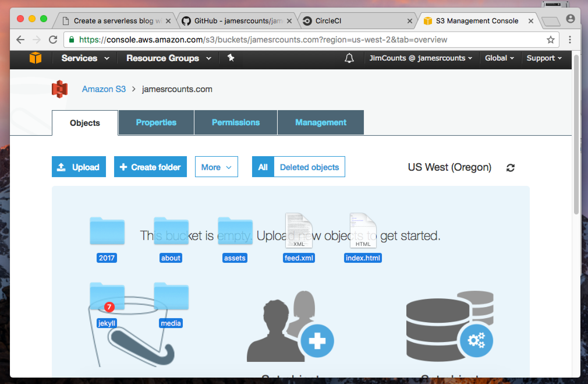Click the browser address bar
The height and width of the screenshot is (384, 588).
click(x=311, y=40)
